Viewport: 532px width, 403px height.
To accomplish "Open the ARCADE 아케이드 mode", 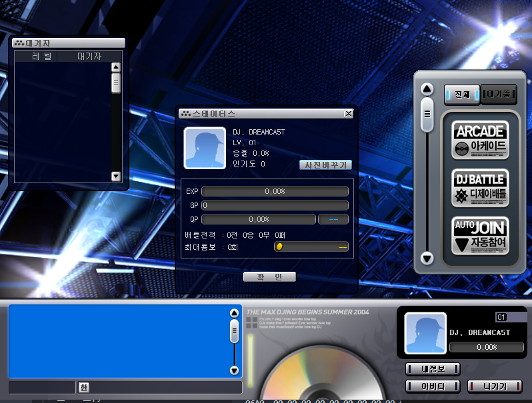I will 480,140.
